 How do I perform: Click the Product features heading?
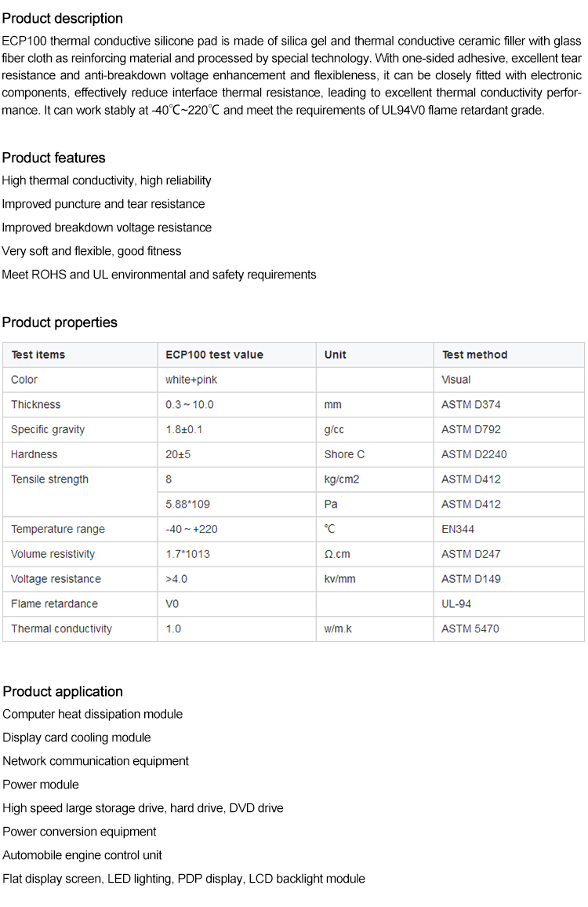point(53,158)
